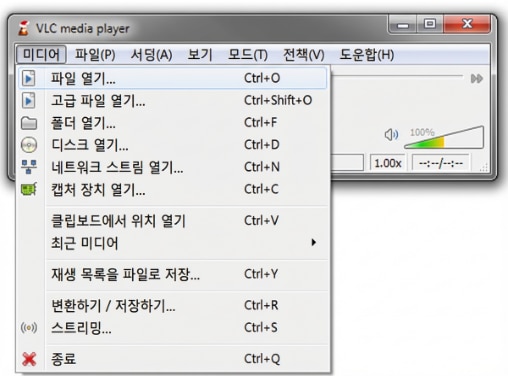The width and height of the screenshot is (508, 376).
Task: Choose 재생 목록을 파일로 저장...
Action: click(x=173, y=274)
